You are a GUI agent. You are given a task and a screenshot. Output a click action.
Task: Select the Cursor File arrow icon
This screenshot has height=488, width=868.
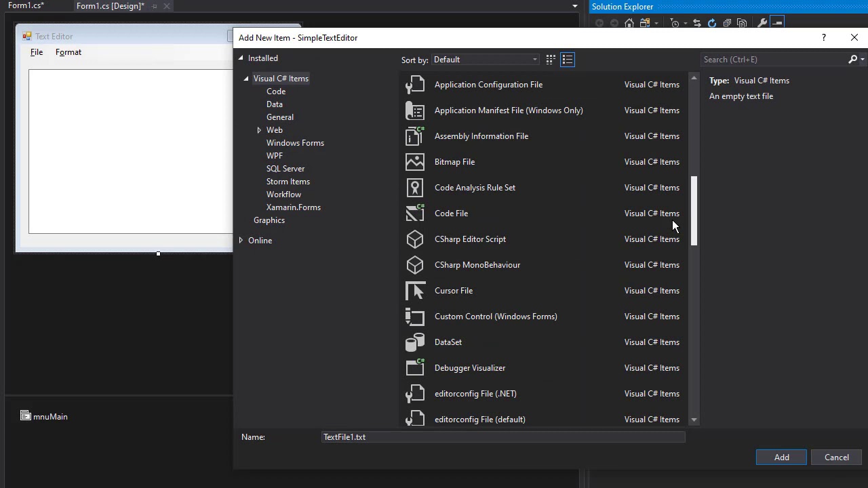click(x=414, y=291)
